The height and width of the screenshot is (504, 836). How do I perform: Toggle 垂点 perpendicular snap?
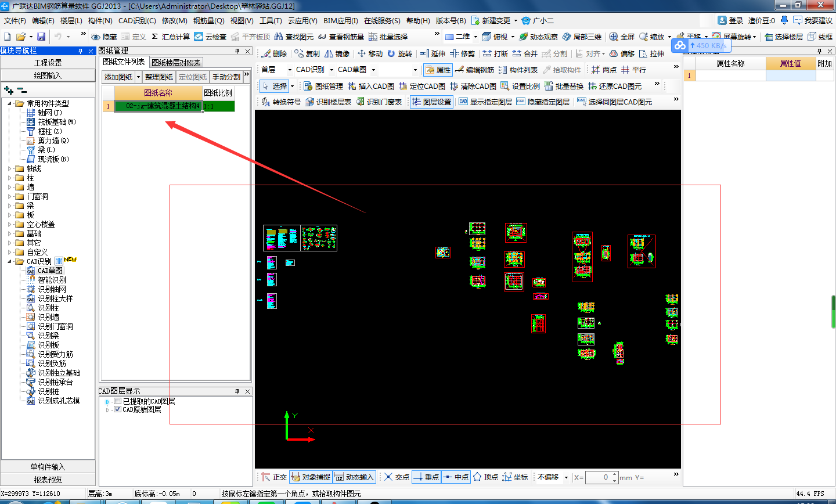(426, 477)
